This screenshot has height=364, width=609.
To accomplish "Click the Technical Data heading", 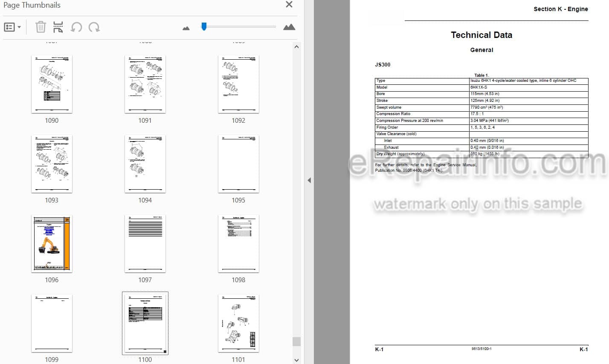I will 481,35.
